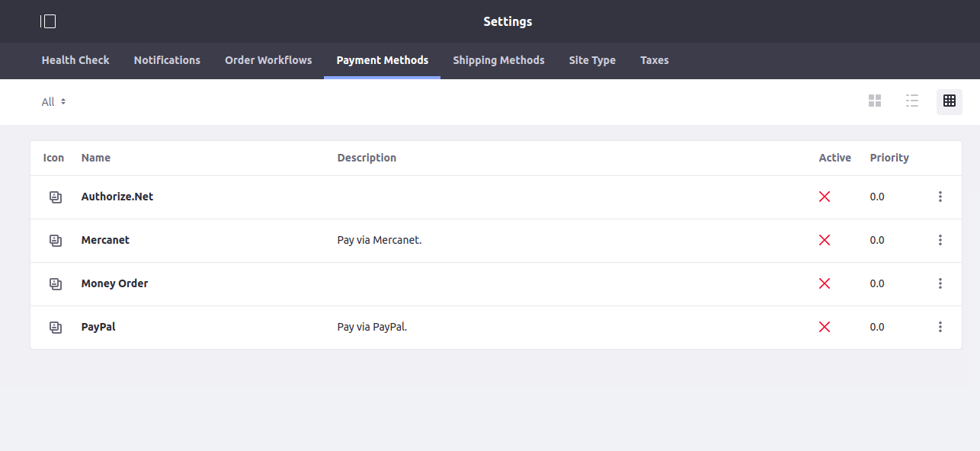Click the Money Order row icon
Screen dimensions: 980x451
click(56, 283)
